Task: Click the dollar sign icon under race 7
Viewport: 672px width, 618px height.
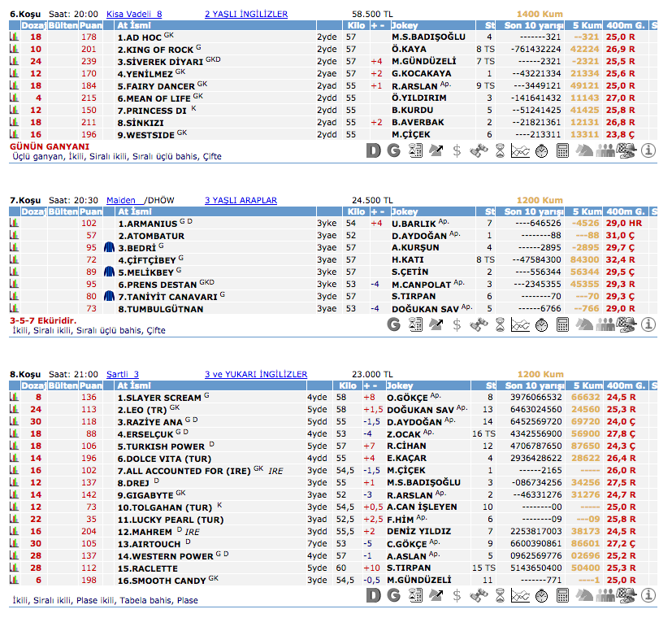Action: pyautogui.click(x=457, y=324)
